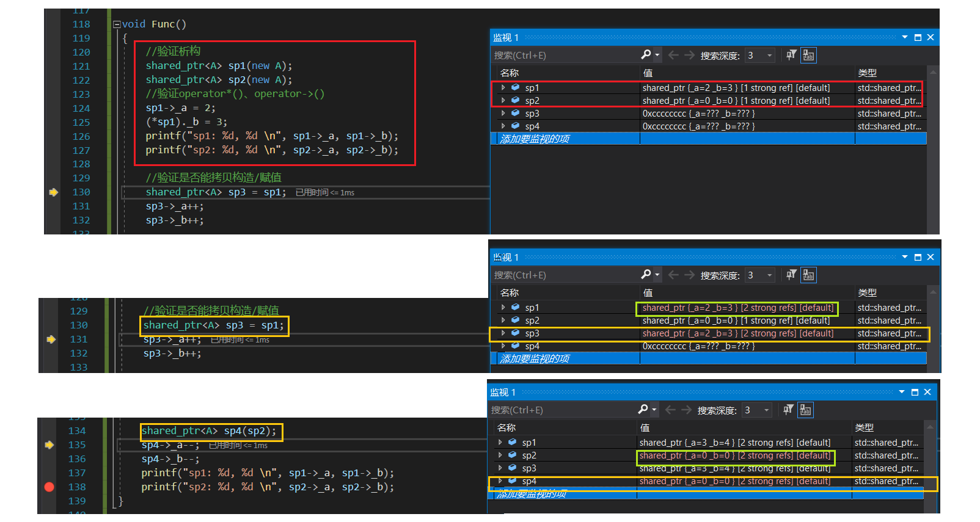980x522 pixels.
Task: Click the 值 column header in top watch panel
Action: (x=648, y=73)
